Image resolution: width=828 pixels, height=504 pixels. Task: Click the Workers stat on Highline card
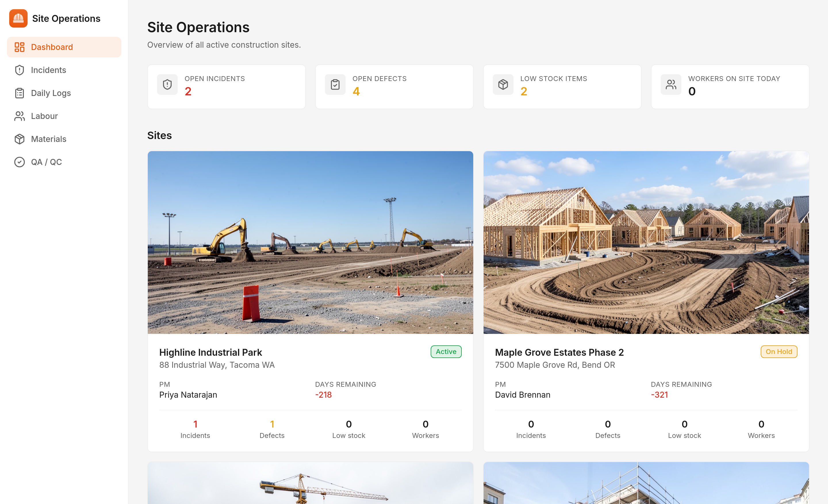[425, 429]
